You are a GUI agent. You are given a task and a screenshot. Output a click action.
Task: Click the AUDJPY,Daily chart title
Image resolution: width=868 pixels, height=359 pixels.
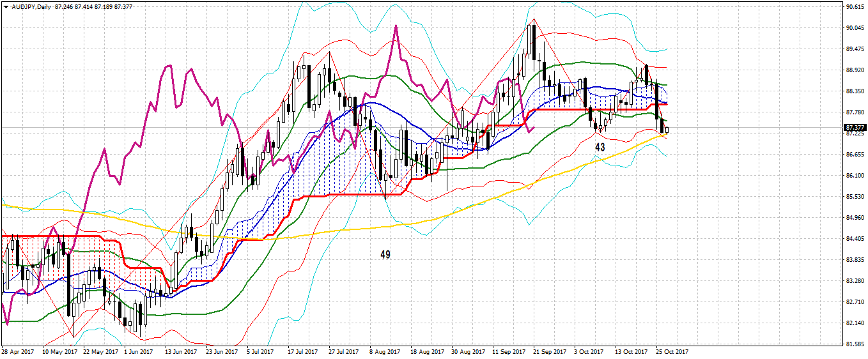pos(31,6)
